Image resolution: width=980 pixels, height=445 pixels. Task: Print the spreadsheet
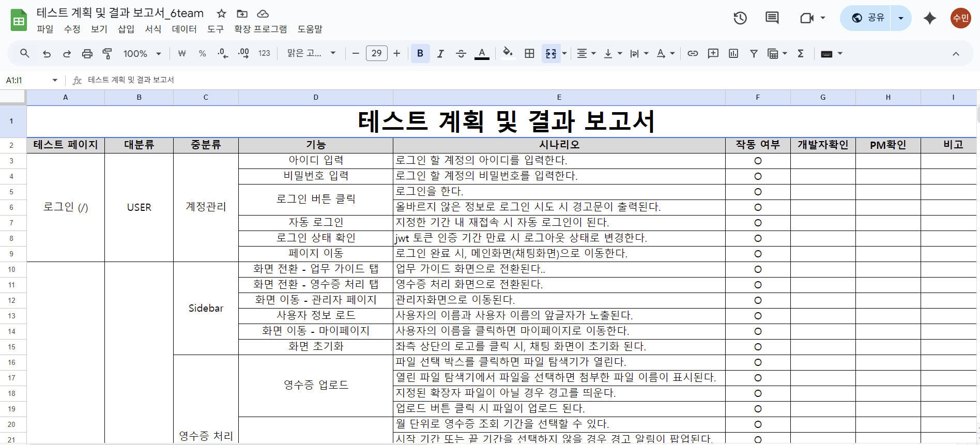tap(87, 53)
